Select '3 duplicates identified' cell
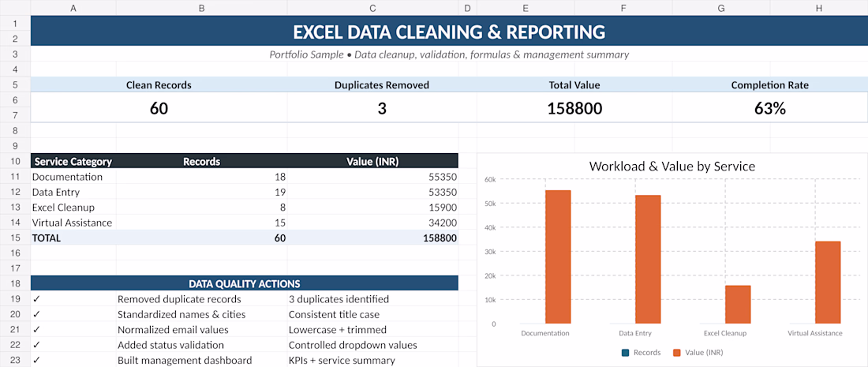Screen dimensions: 868x367 [x=372, y=299]
